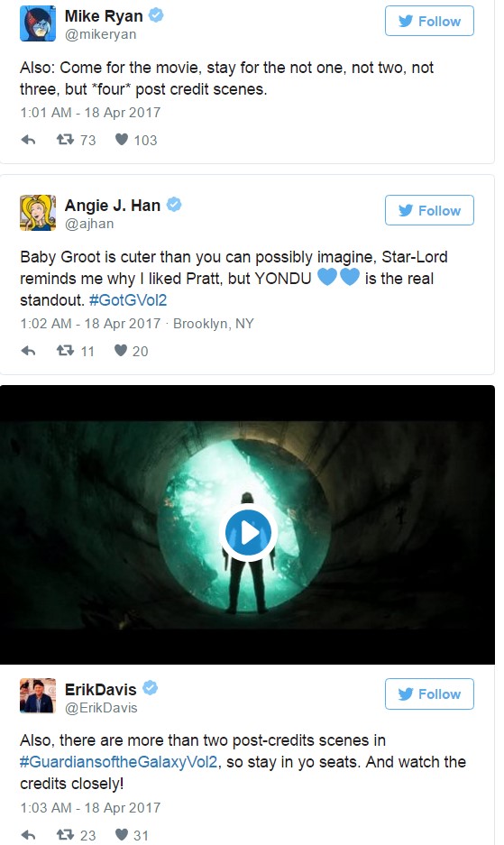Screen dimensions: 504x845
Task: Open the #GotGVol2 hashtag
Action: (128, 300)
